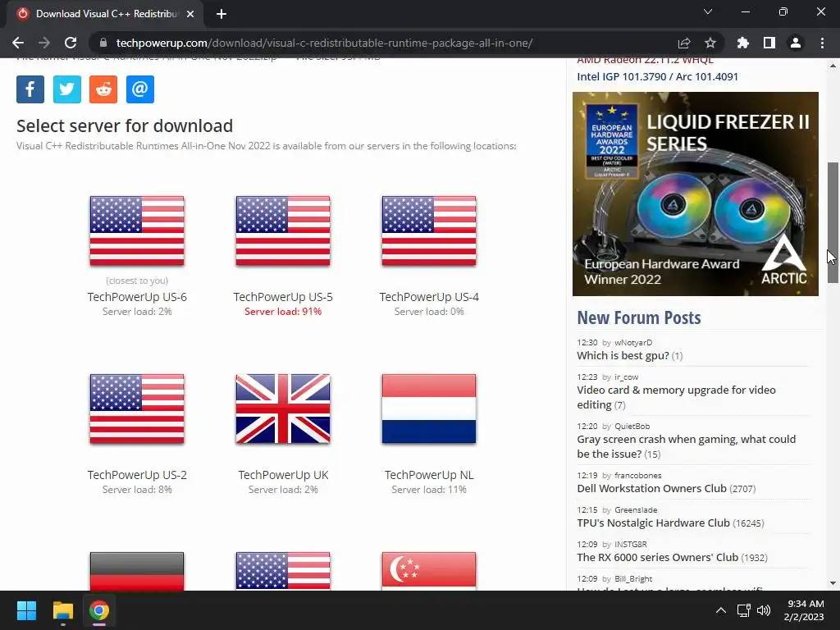
Task: Share page via Reddit icon
Action: click(x=103, y=89)
